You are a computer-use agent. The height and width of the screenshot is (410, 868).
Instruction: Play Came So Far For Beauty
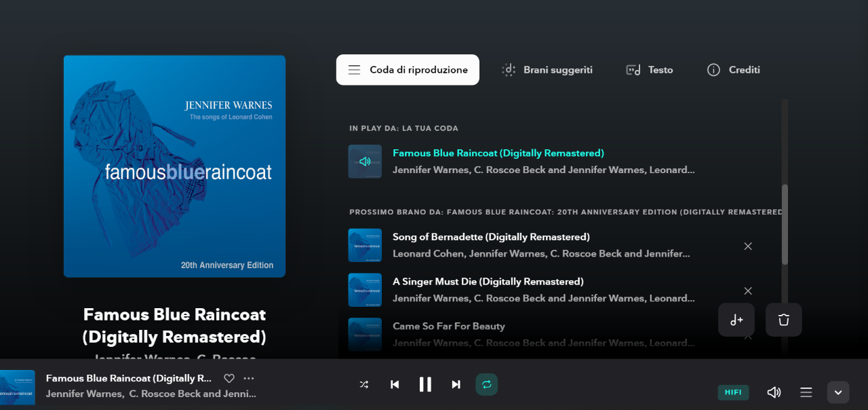449,326
